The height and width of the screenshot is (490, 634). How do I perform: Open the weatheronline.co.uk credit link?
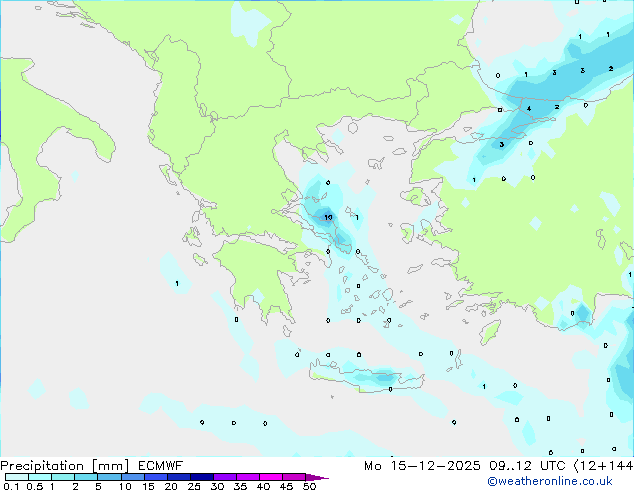(x=550, y=481)
